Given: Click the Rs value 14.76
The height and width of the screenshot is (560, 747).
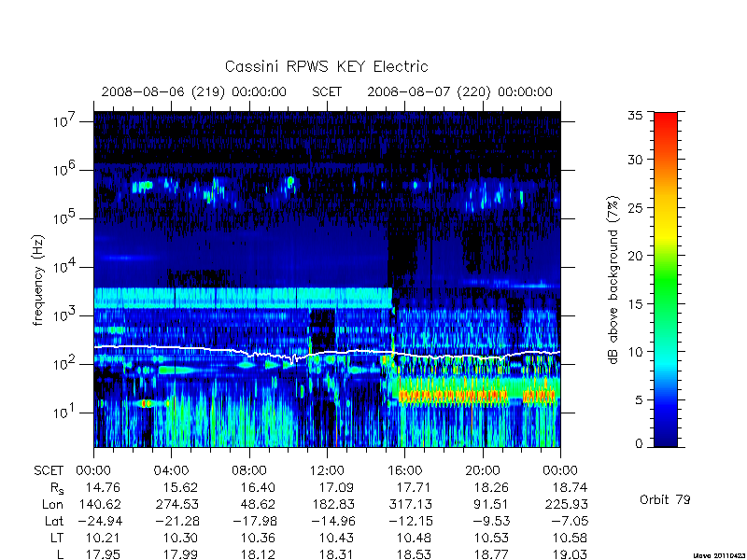Looking at the screenshot, I should click(x=103, y=487).
